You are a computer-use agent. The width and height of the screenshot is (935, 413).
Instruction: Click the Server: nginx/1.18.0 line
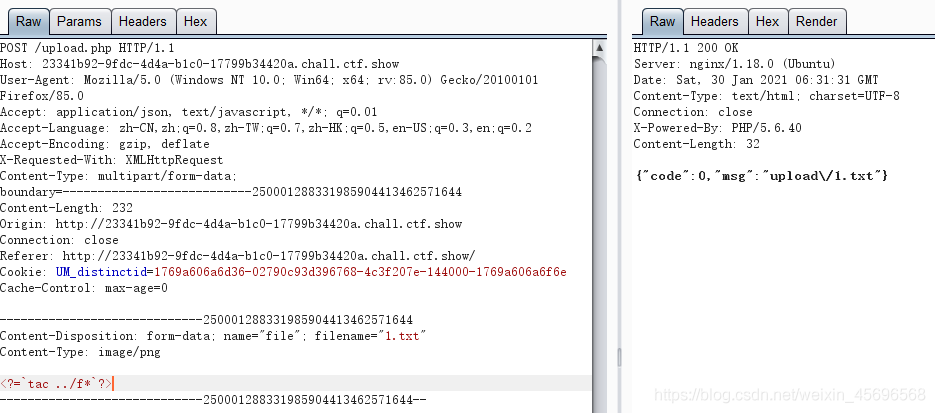[x=735, y=64]
